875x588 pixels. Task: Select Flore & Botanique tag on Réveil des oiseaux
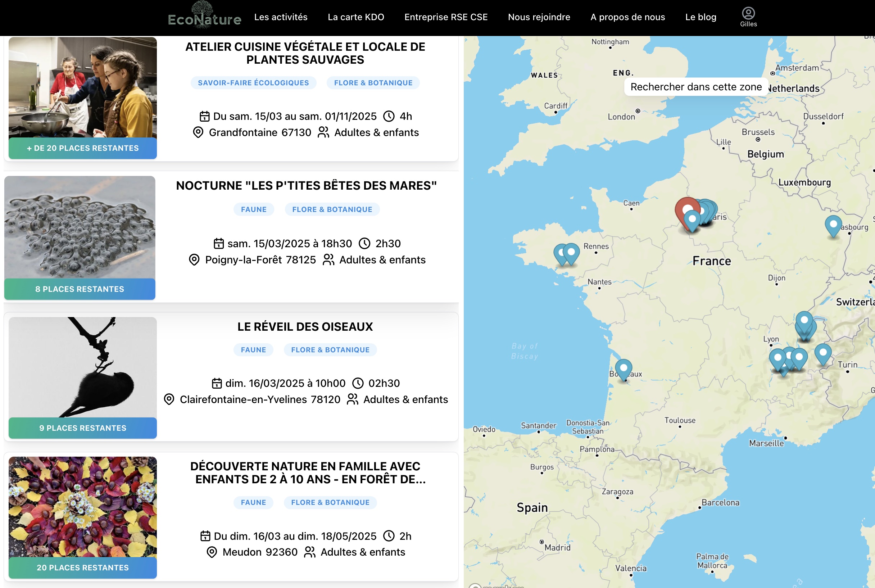point(330,350)
